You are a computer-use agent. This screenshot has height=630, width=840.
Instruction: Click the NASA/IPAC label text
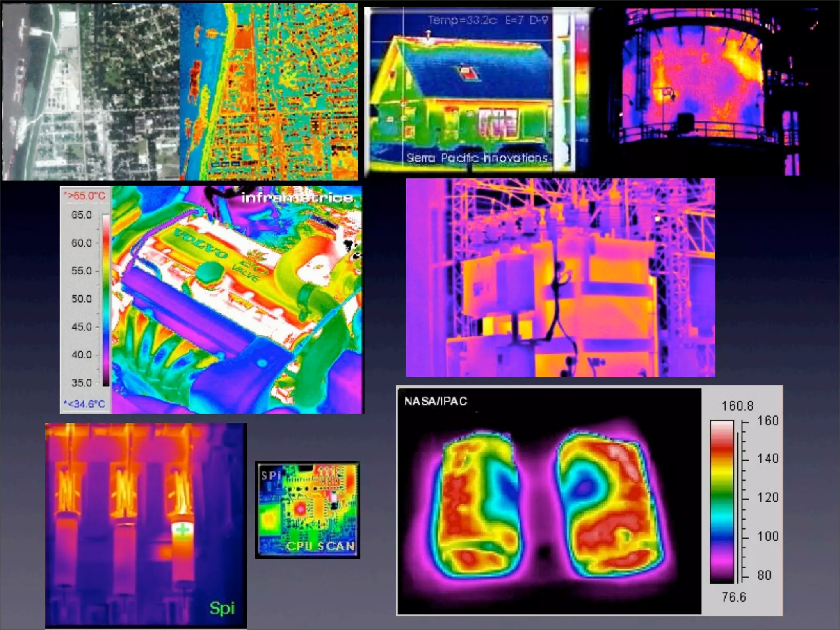[436, 401]
